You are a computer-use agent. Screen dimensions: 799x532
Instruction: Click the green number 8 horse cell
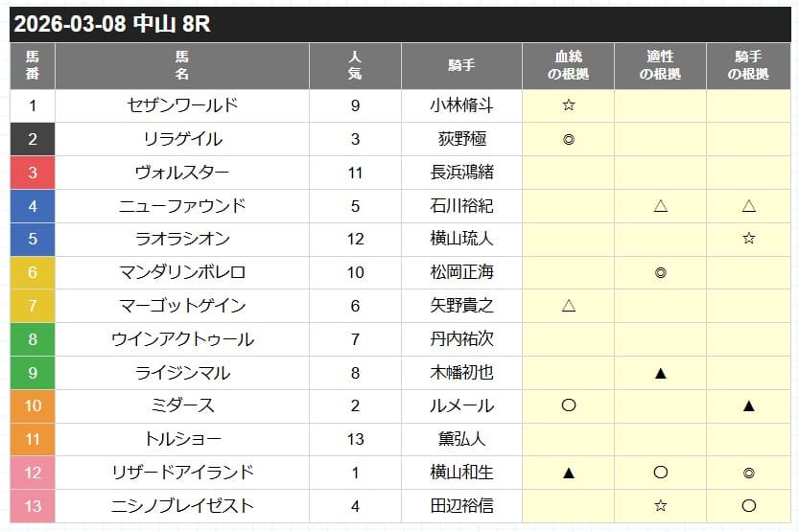click(x=33, y=339)
